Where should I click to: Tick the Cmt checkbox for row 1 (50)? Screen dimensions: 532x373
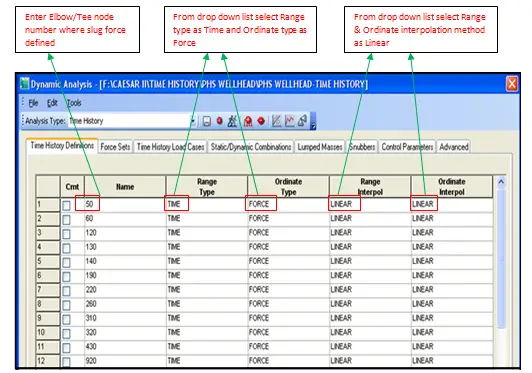66,205
